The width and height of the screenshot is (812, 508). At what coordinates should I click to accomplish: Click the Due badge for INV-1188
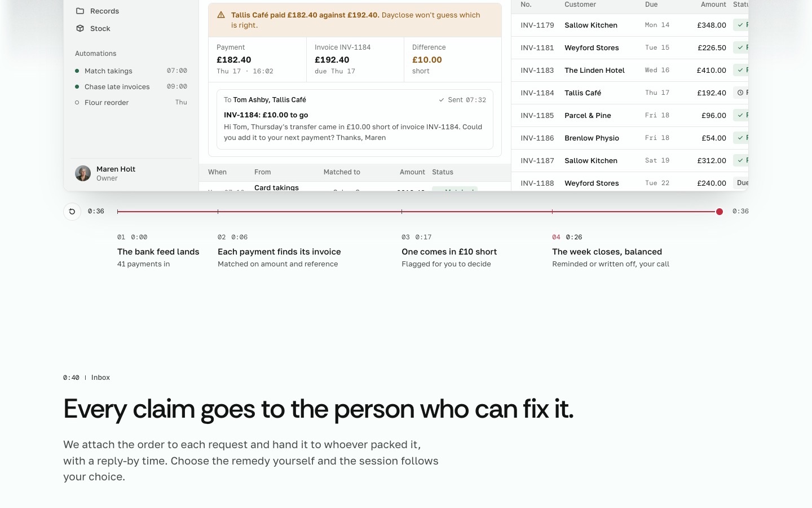point(741,183)
